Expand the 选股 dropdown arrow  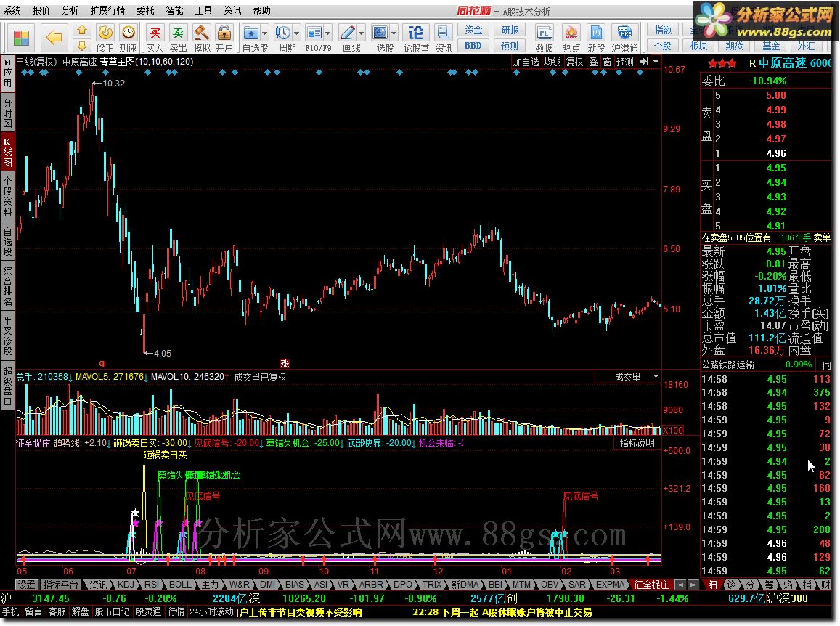[x=394, y=33]
